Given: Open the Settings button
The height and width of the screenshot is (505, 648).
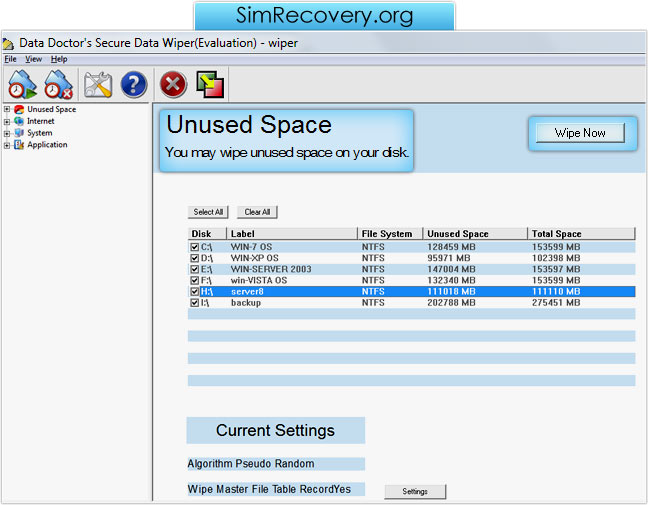Looking at the screenshot, I should pyautogui.click(x=415, y=491).
